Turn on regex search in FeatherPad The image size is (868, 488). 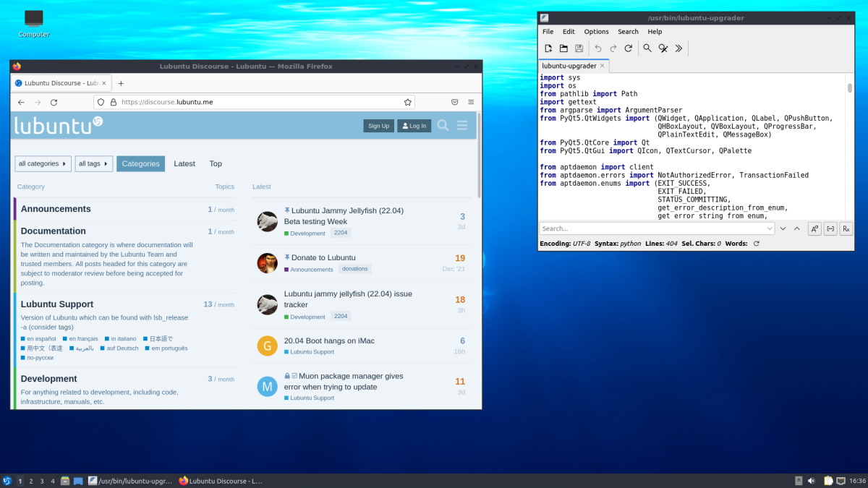[846, 228]
